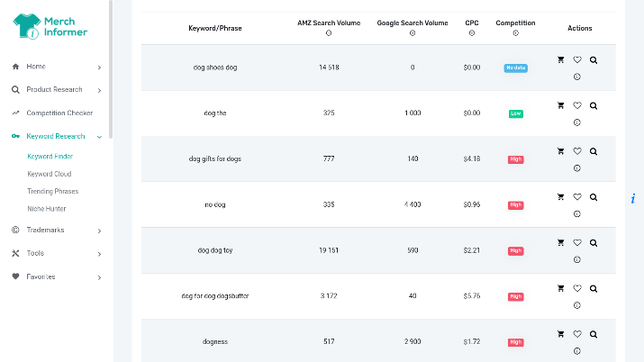Favorite 'dog gifts for dogs' via heart icon
Viewport: 644px width, 362px height.
pos(577,151)
